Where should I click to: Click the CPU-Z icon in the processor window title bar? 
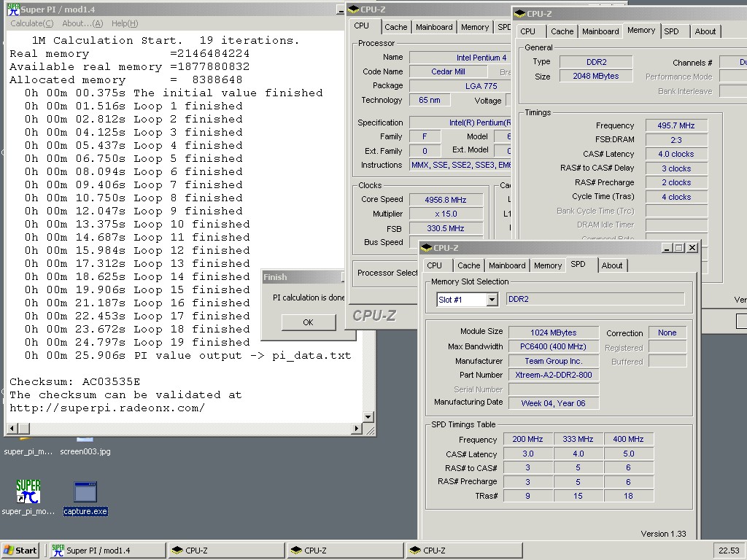click(x=354, y=9)
